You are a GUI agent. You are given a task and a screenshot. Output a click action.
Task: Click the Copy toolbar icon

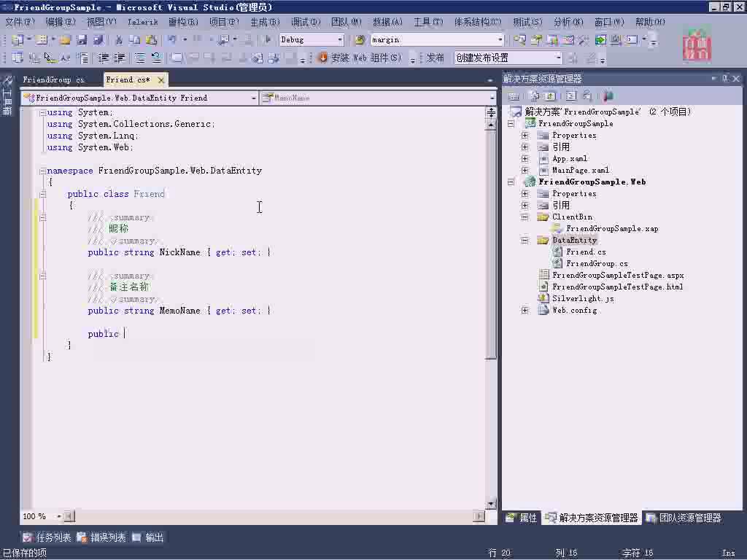[135, 40]
